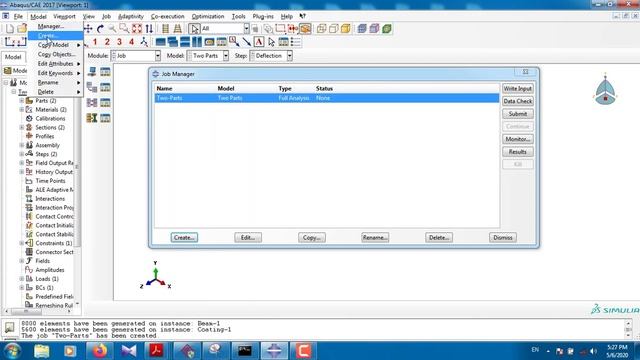Viewport: 640px width, 360px height.
Task: Turn perspective on icon
Action: [178, 29]
